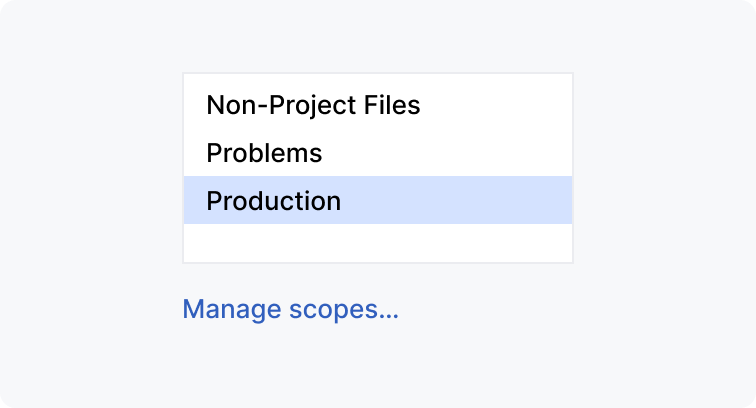The width and height of the screenshot is (756, 408).
Task: Click the white space at list bottom
Action: point(377,244)
